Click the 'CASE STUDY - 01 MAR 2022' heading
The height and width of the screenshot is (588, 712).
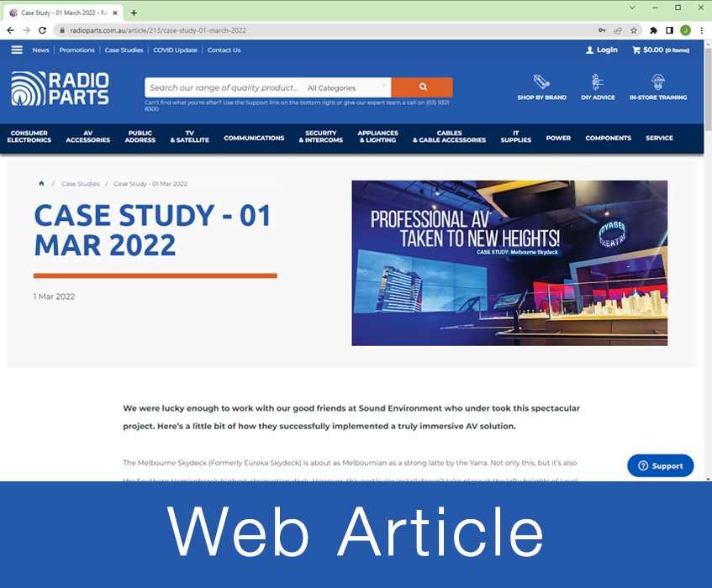pos(153,230)
